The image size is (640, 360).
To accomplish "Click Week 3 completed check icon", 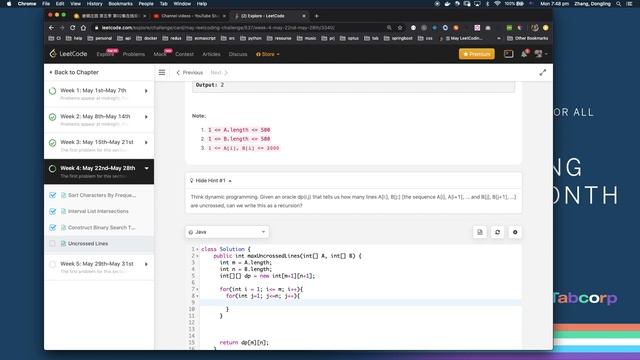I will click(52, 143).
